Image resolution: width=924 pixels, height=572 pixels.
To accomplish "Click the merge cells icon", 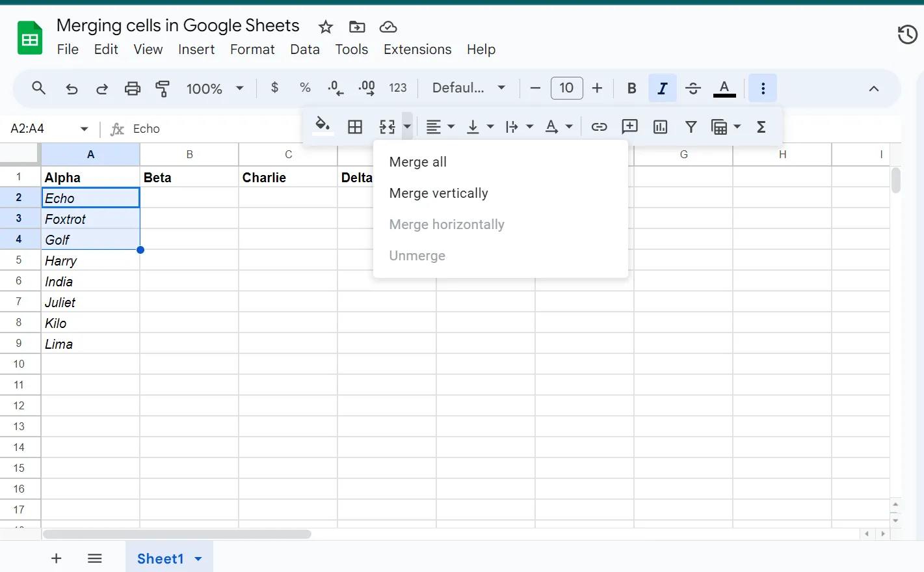I will pos(388,127).
